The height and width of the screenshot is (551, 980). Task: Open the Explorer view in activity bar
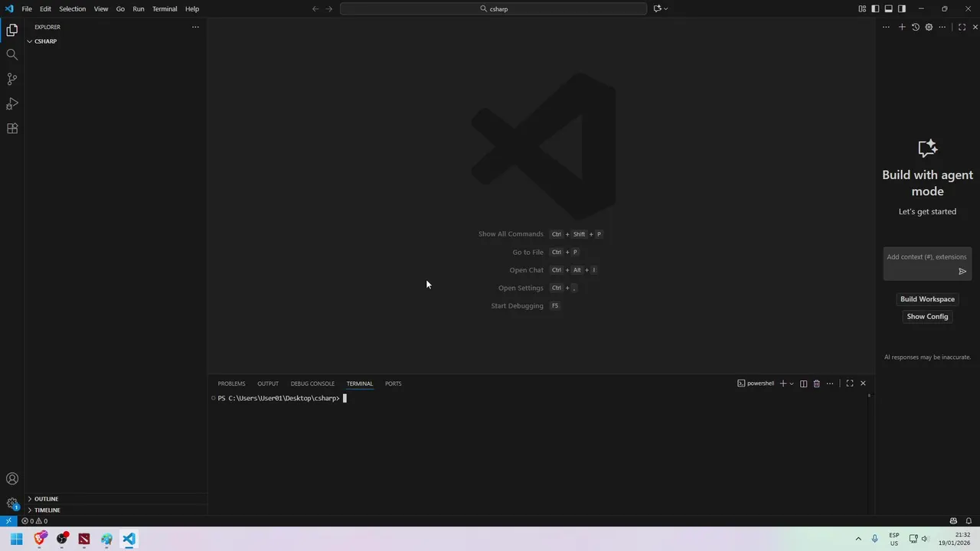12,30
